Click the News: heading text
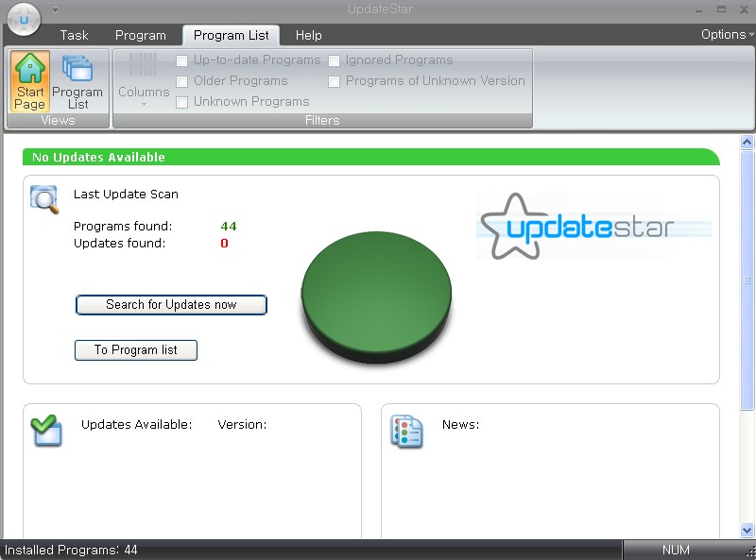 coord(460,425)
